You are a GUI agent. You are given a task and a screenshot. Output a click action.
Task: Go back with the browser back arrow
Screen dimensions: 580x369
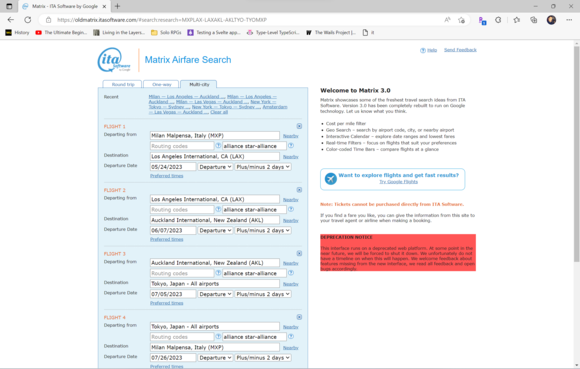(x=11, y=20)
